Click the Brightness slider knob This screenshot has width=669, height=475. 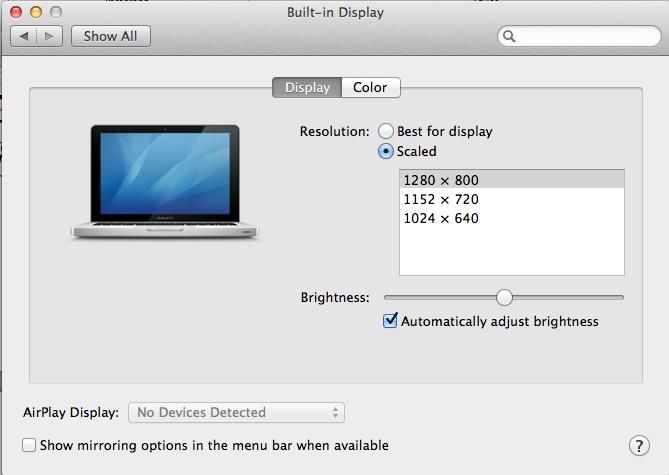click(x=504, y=297)
